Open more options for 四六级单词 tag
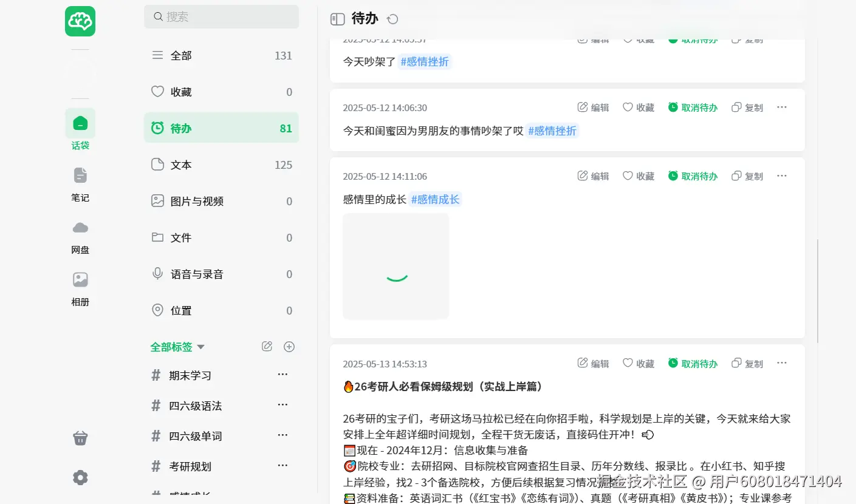The image size is (856, 504). [282, 435]
